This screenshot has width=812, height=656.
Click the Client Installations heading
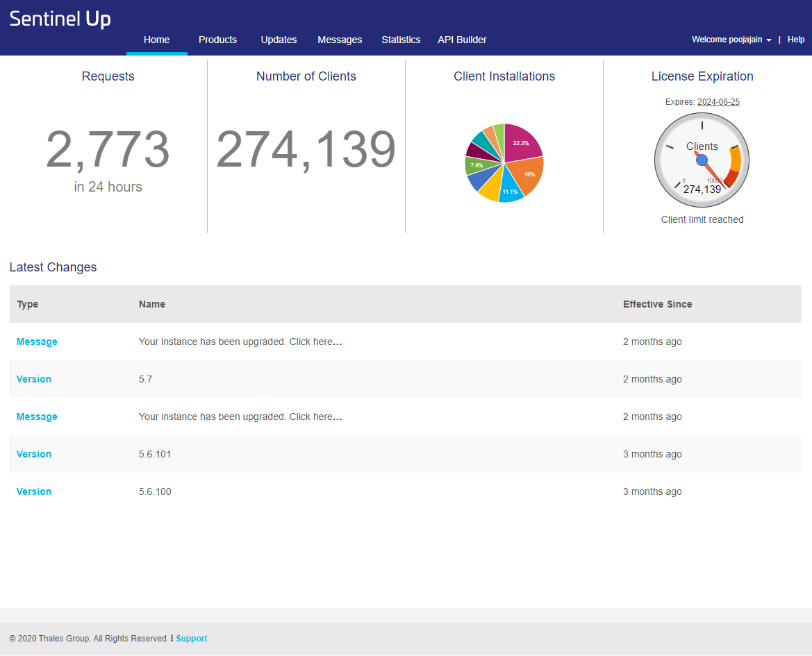tap(504, 76)
